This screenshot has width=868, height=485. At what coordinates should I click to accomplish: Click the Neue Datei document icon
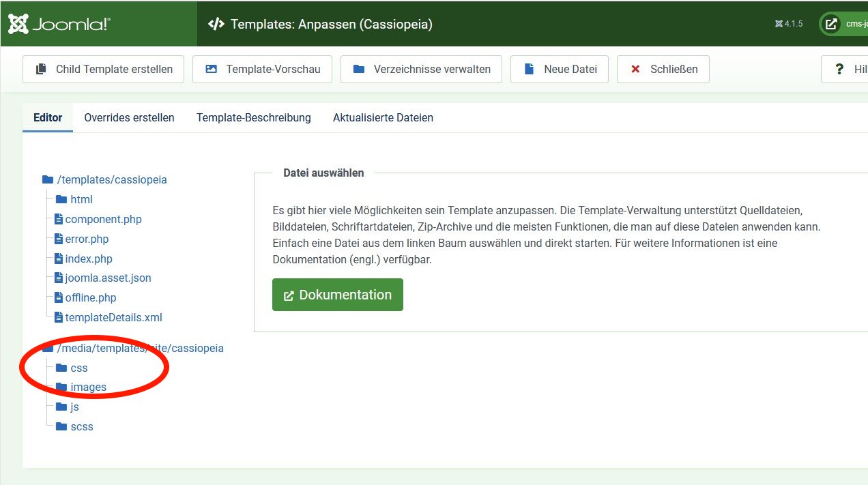coord(529,69)
